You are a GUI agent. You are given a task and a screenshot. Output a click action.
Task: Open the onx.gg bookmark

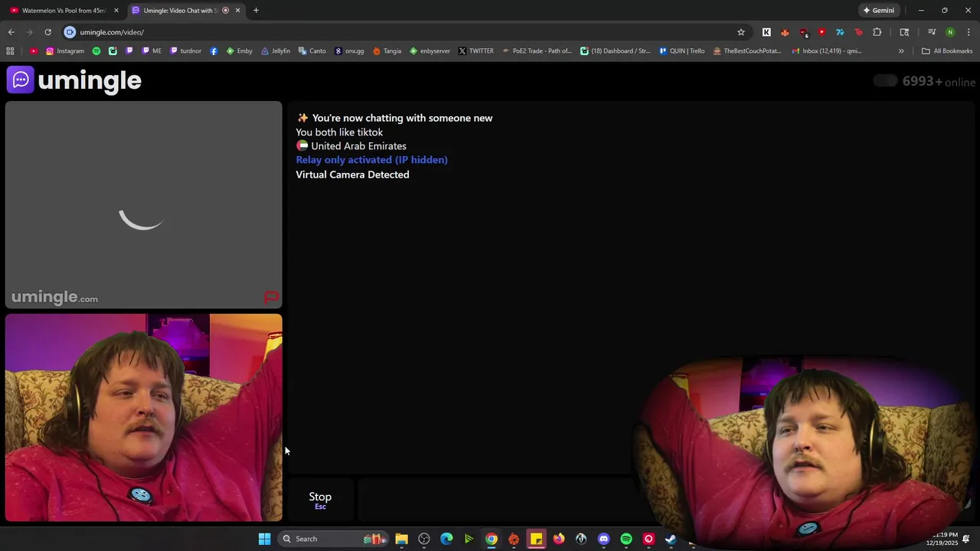pos(349,51)
